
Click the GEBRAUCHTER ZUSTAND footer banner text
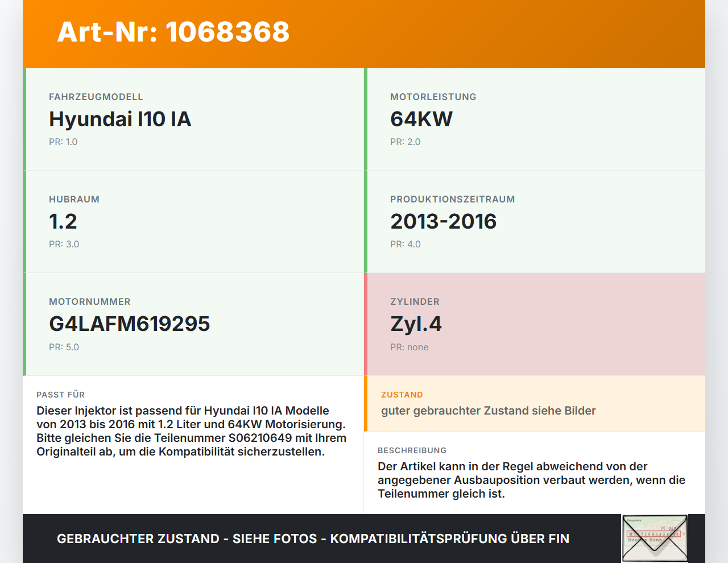tap(313, 539)
